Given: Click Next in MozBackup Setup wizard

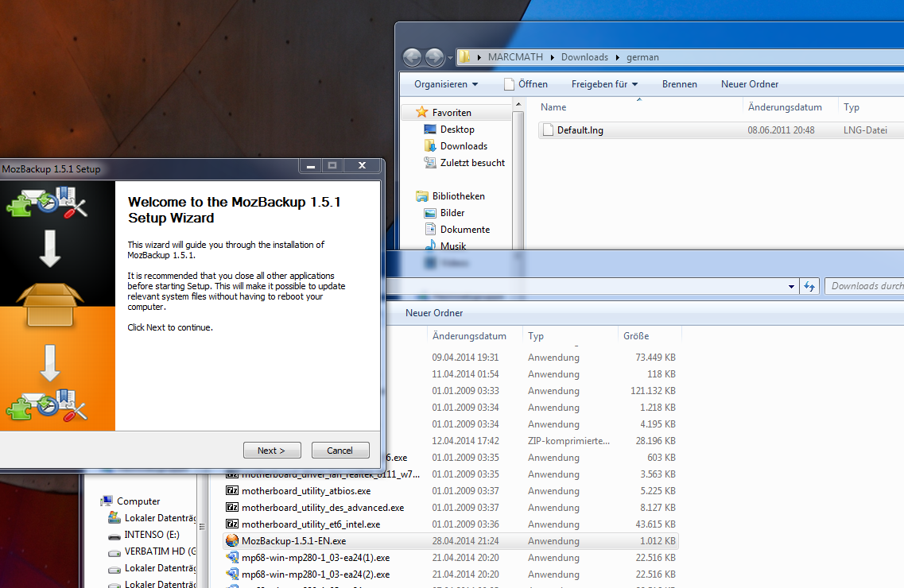Looking at the screenshot, I should pos(272,451).
